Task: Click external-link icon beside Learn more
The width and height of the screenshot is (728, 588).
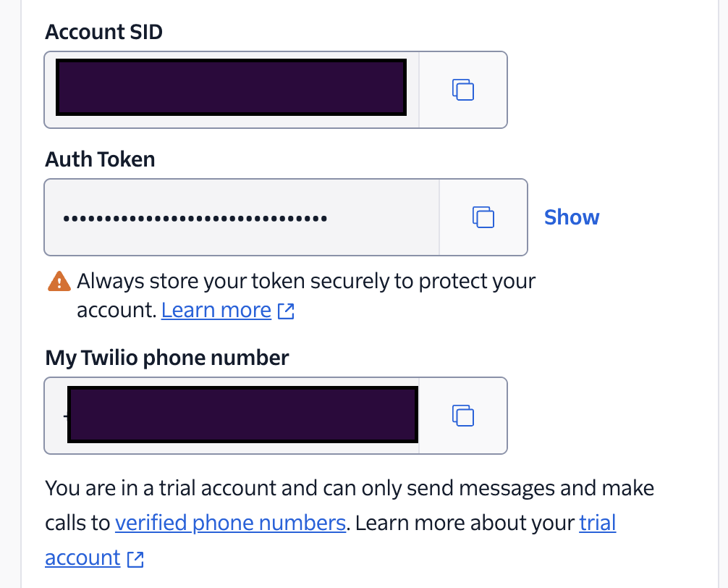Action: coord(286,311)
